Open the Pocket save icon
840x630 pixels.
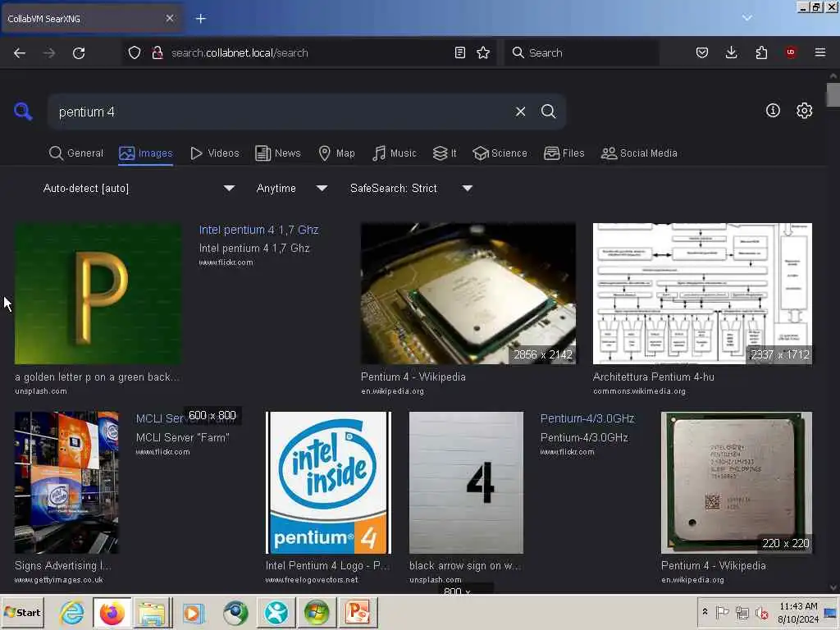(x=702, y=52)
